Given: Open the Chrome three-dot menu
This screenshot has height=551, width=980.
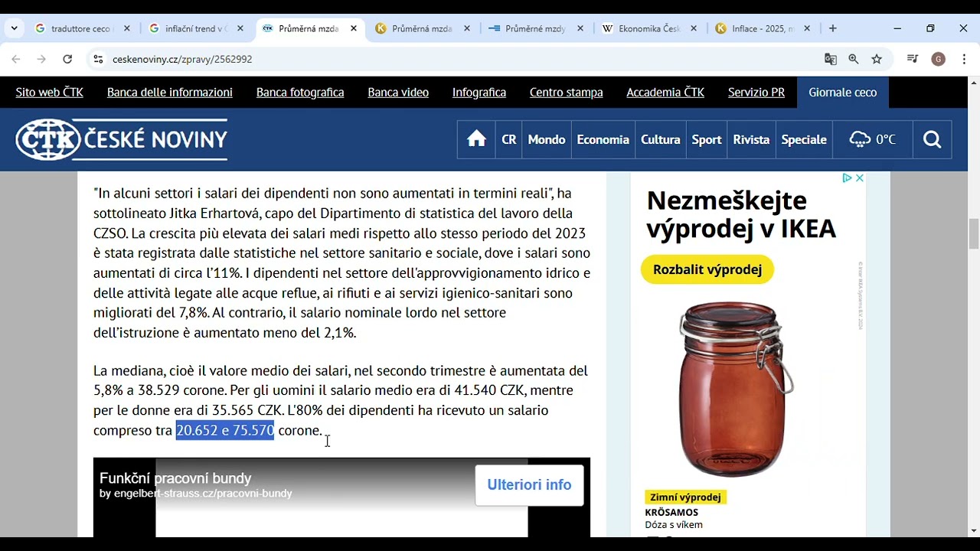Looking at the screenshot, I should click(x=964, y=59).
